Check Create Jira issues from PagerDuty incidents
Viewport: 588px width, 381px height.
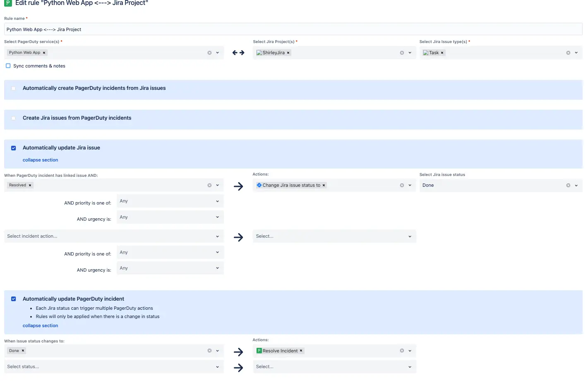pos(14,118)
